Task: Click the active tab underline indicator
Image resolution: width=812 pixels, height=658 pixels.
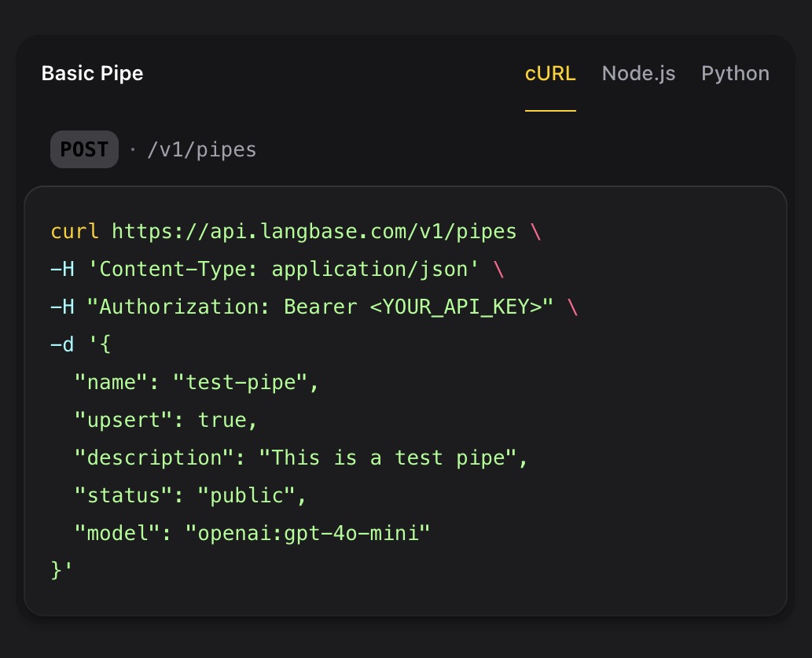Action: [549, 112]
